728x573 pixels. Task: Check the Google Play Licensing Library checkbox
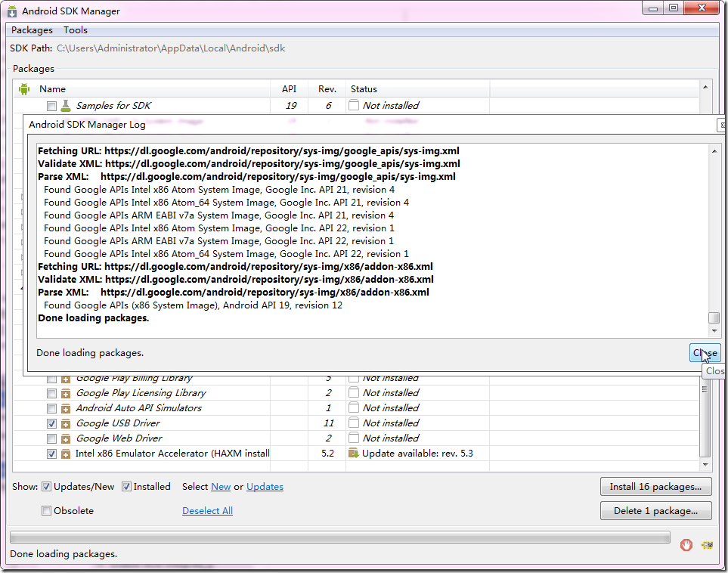click(51, 394)
